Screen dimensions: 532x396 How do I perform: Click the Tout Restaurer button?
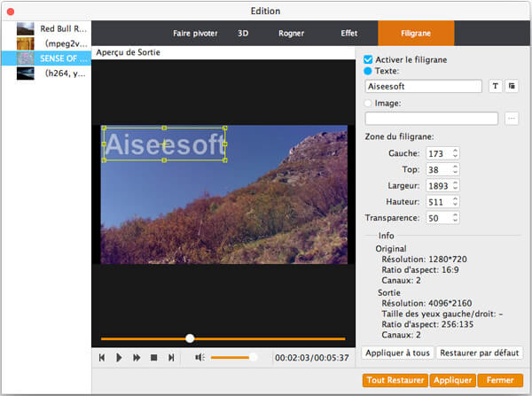[394, 380]
